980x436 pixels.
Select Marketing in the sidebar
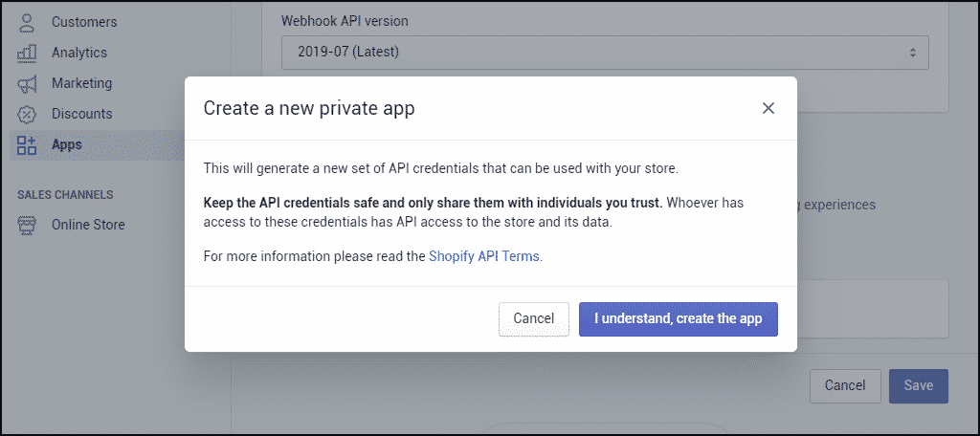coord(82,83)
